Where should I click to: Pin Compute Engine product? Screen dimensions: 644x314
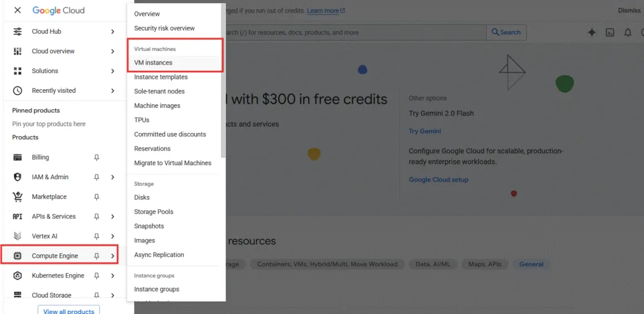(x=96, y=256)
